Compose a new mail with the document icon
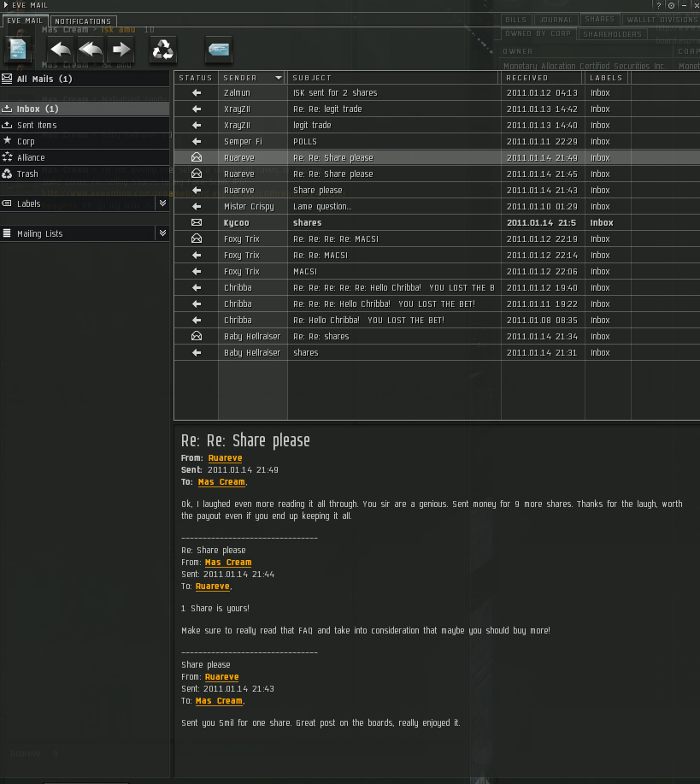This screenshot has height=784, width=700. click(x=18, y=50)
